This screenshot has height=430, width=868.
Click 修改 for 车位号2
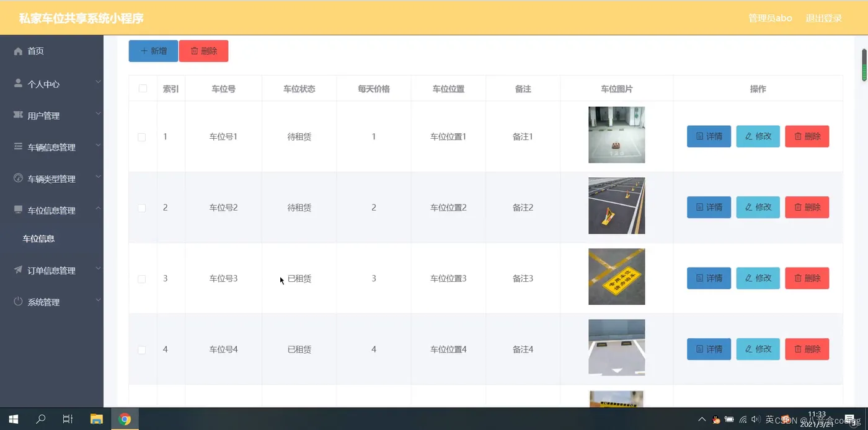coord(758,207)
